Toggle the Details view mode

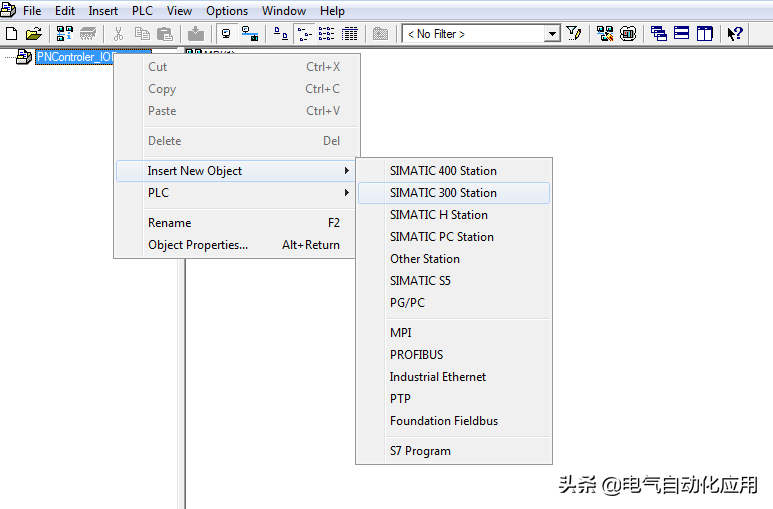350,33
